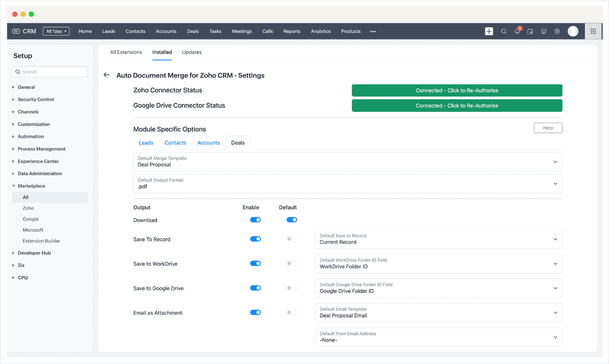Open Default WorkDrive Folder ID Field dropdown
The width and height of the screenshot is (609, 364).
[438, 264]
